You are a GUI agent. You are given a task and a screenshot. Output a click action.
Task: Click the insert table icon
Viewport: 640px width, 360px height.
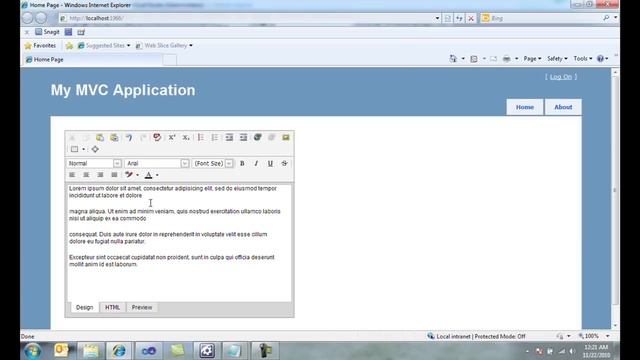click(74, 149)
